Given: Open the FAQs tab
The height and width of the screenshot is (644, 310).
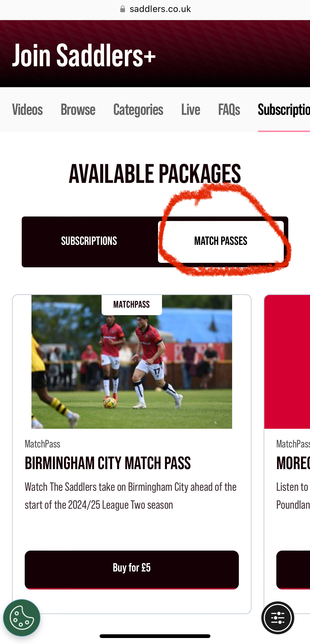Looking at the screenshot, I should [229, 110].
